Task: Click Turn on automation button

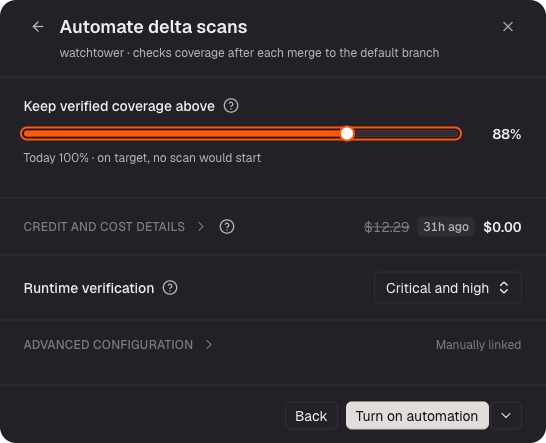Action: 417,415
